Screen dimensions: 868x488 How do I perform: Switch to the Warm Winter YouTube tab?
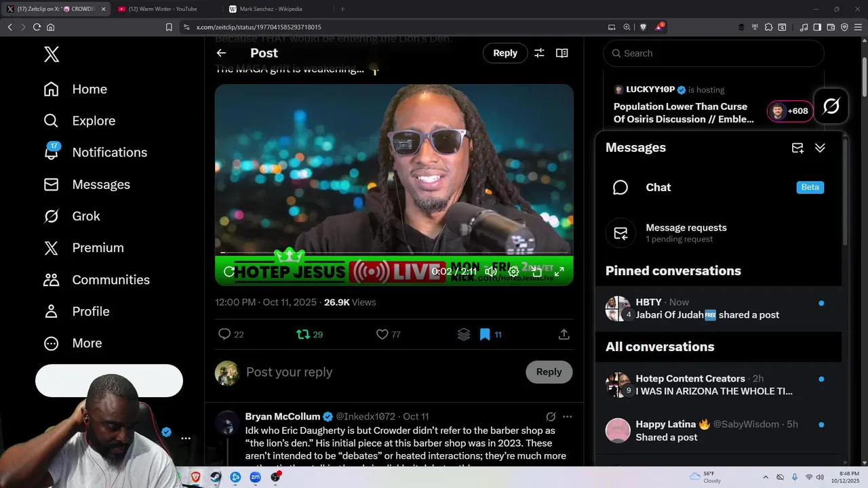pyautogui.click(x=163, y=9)
